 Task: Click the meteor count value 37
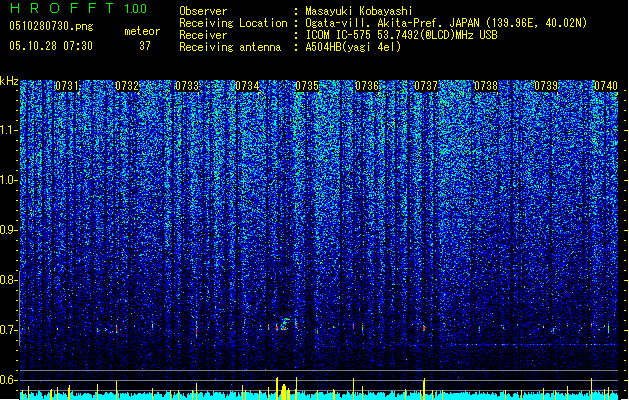pos(145,46)
